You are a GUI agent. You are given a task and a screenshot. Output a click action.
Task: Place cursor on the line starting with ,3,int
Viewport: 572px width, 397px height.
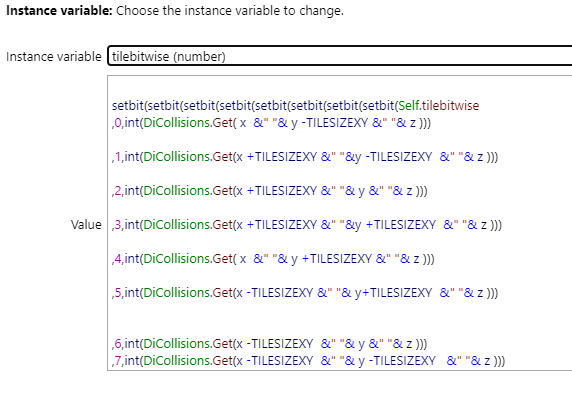coord(307,224)
